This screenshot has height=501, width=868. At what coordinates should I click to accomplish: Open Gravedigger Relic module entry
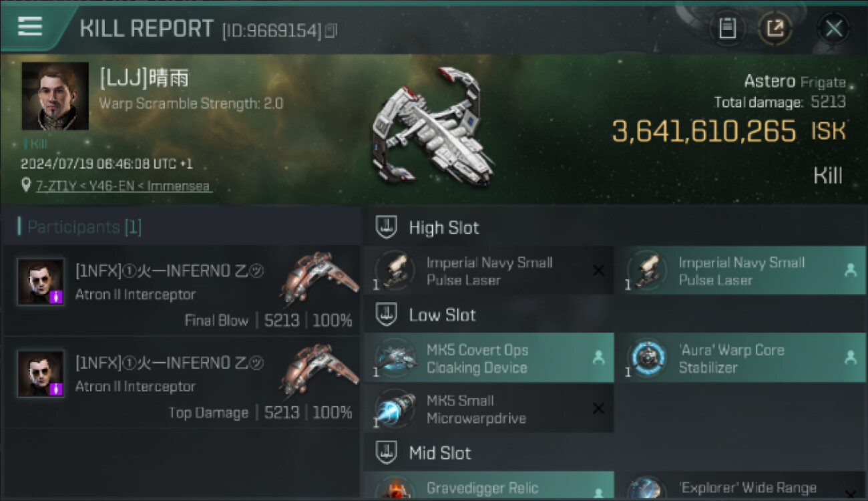(489, 486)
